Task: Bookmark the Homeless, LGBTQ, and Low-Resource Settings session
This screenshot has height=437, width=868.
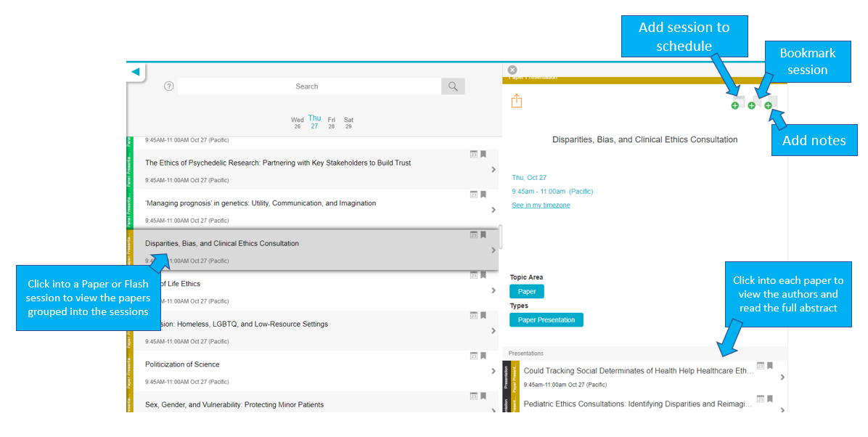Action: tap(483, 315)
